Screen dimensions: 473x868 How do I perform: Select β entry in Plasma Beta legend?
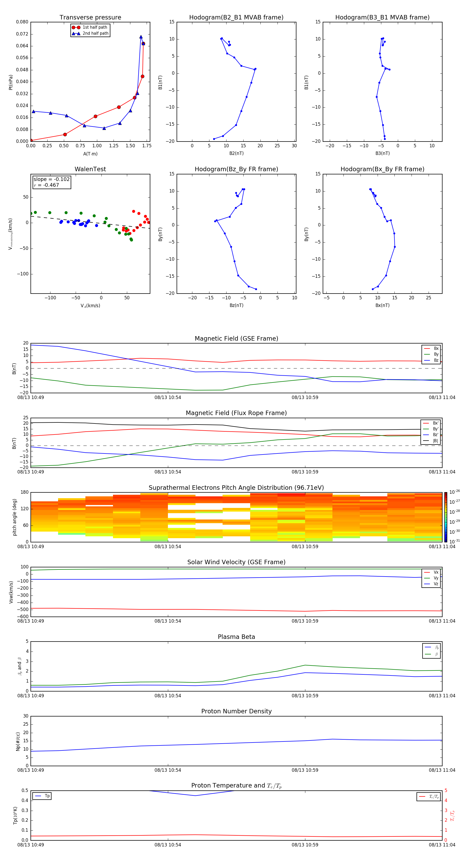point(431,654)
